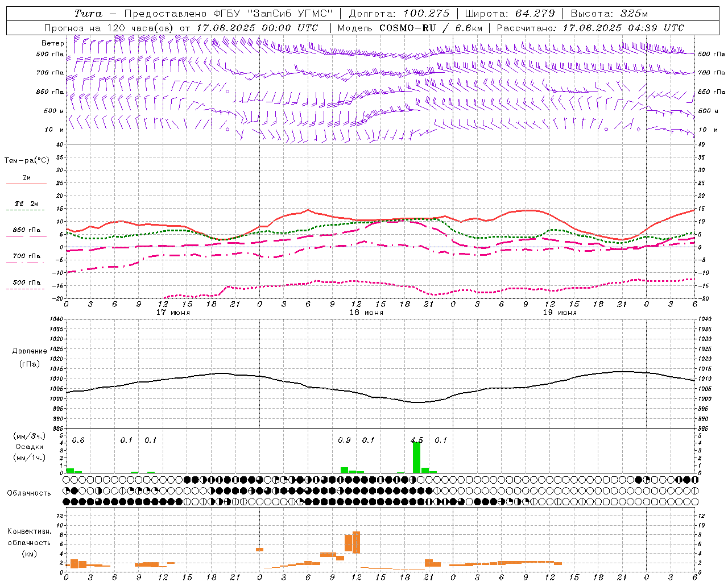This screenshot has height=582, width=728.
Task: Click the "17 июня" date label
Action: point(173,312)
